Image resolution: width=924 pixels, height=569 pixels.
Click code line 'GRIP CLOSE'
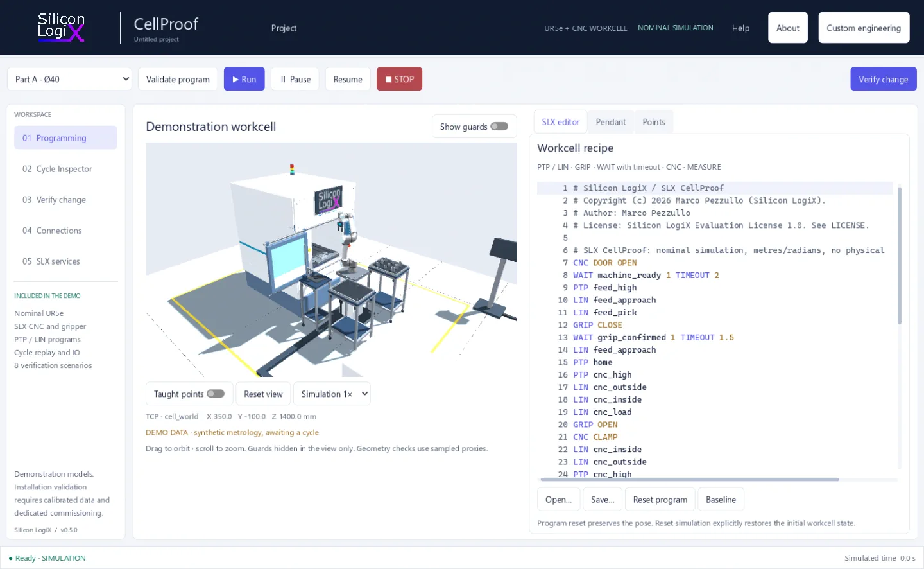click(597, 325)
